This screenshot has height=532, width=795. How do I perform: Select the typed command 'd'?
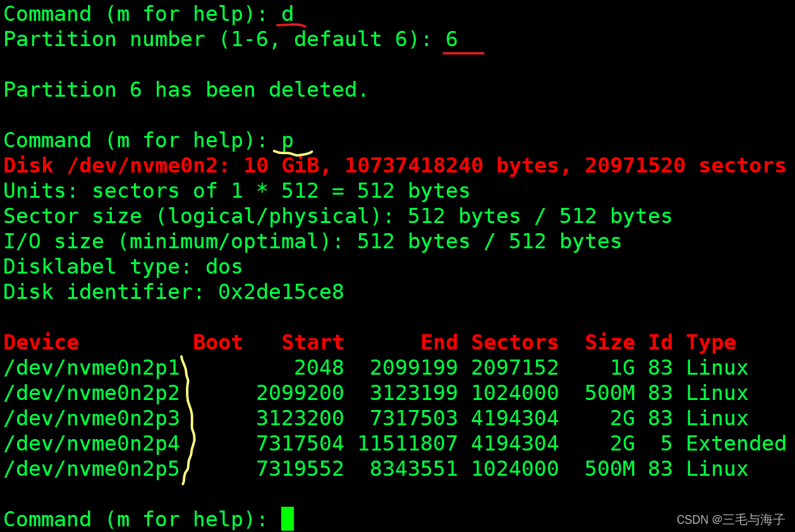point(288,13)
